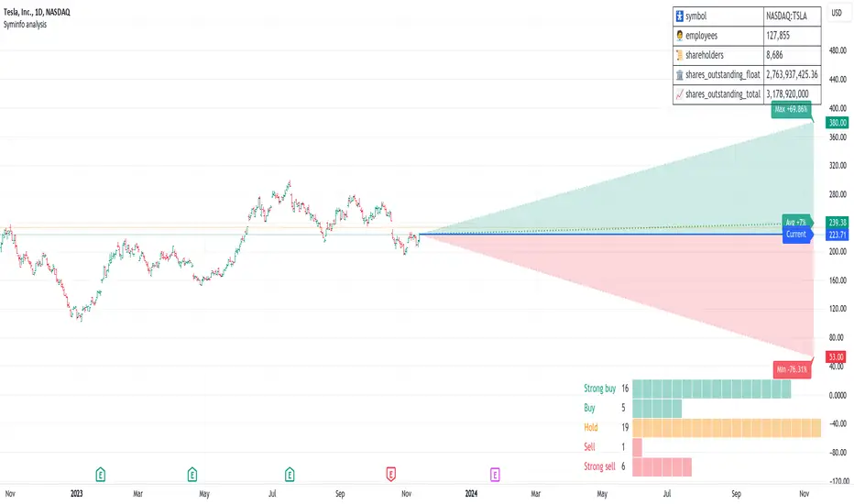The image size is (854, 504).
Task: Click the Max +69.86% forecast label
Action: (x=794, y=109)
